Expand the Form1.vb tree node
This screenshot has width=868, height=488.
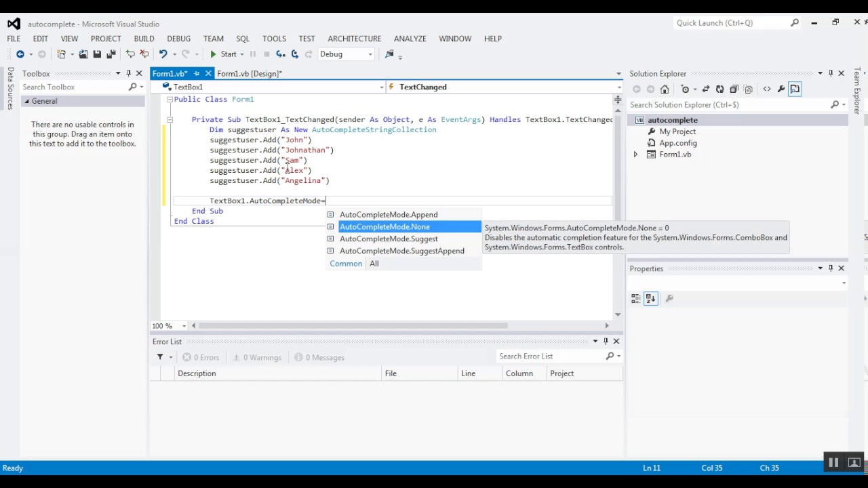[635, 155]
